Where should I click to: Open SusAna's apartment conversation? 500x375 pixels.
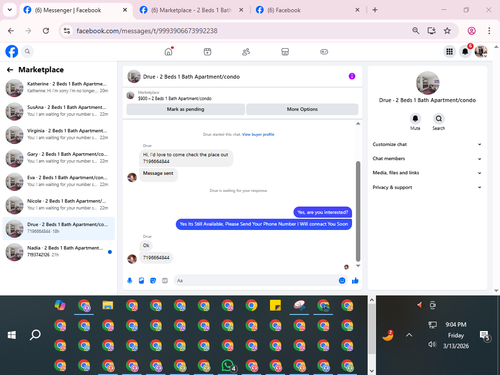coord(58,111)
